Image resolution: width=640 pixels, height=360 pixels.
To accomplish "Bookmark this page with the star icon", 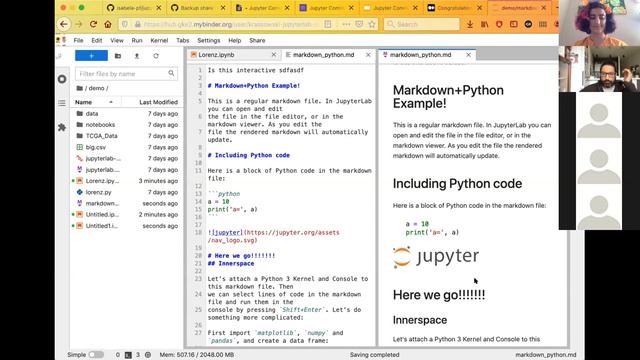I will click(x=372, y=24).
